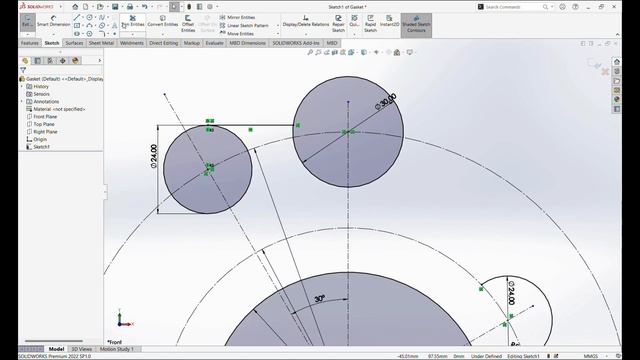Select Material not specified item
The width and height of the screenshot is (640, 360).
(56, 109)
